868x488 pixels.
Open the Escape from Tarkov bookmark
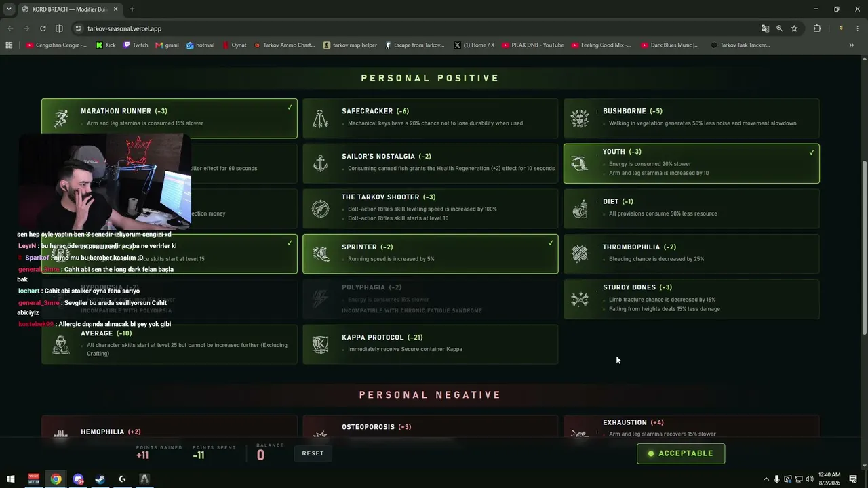point(414,45)
